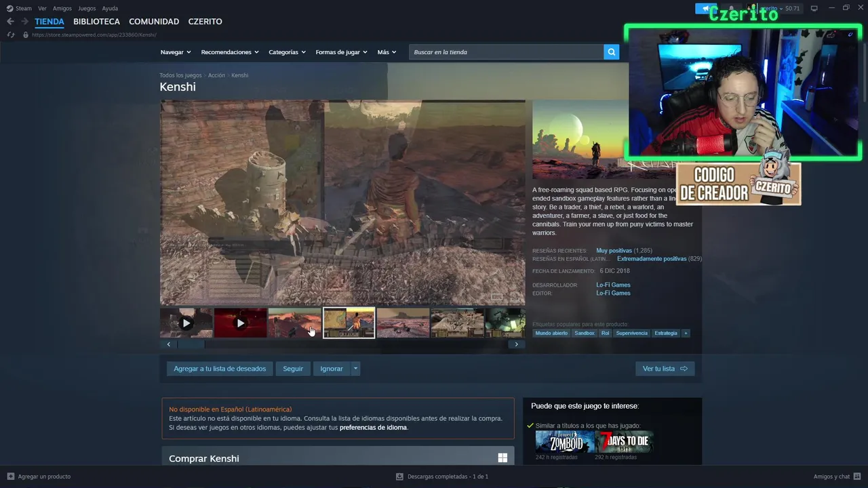Switch to the TIENDA tab
868x488 pixels.
click(x=50, y=22)
